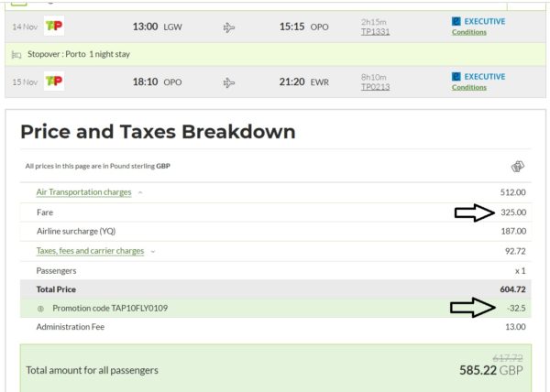Image resolution: width=550 pixels, height=392 pixels.
Task: Open flight number TP0213 details
Action: coord(376,88)
